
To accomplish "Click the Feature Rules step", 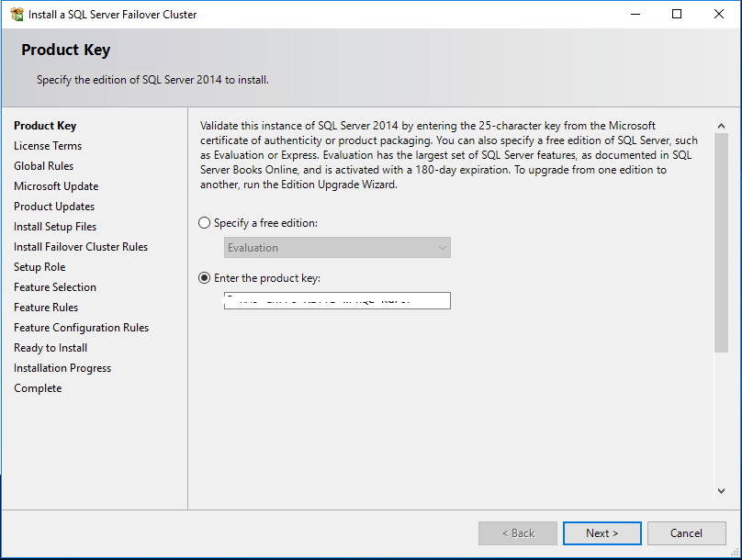I will coord(46,308).
